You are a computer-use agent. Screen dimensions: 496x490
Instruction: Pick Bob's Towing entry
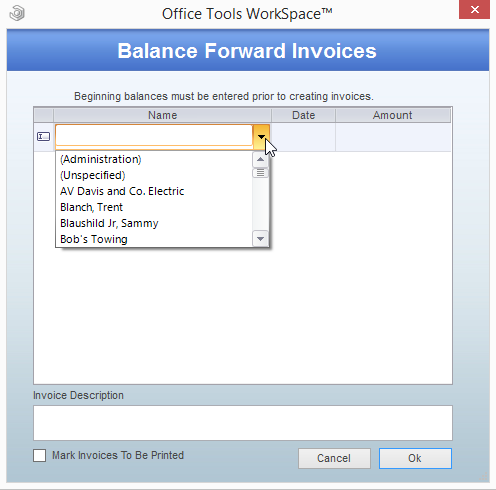click(94, 239)
